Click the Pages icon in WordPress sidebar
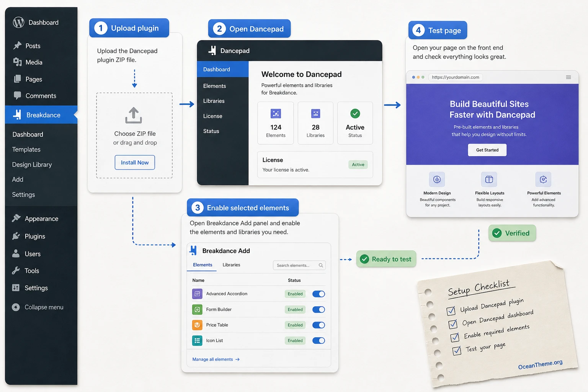The image size is (588, 392). click(17, 79)
